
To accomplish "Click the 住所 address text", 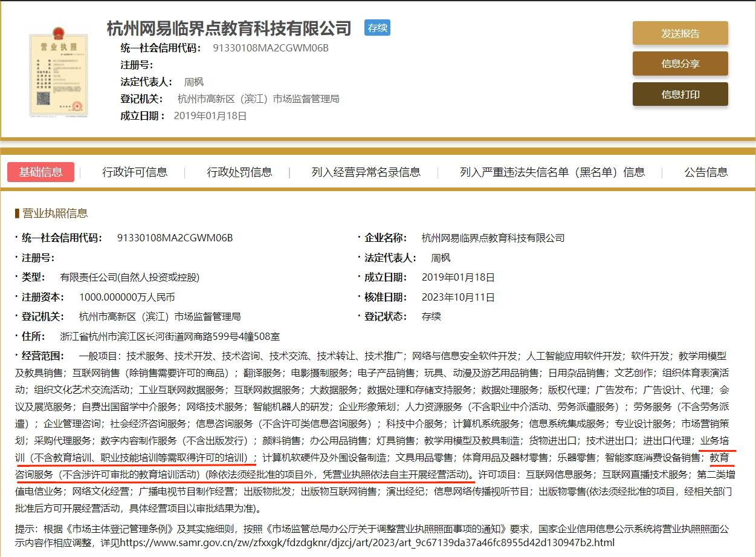I will (x=170, y=336).
